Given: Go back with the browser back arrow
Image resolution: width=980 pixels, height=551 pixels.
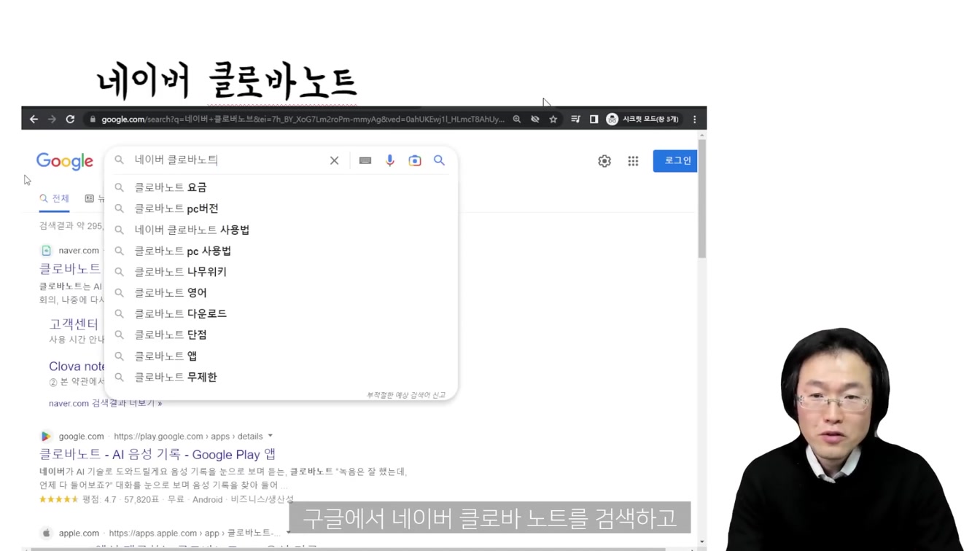Looking at the screenshot, I should tap(34, 119).
